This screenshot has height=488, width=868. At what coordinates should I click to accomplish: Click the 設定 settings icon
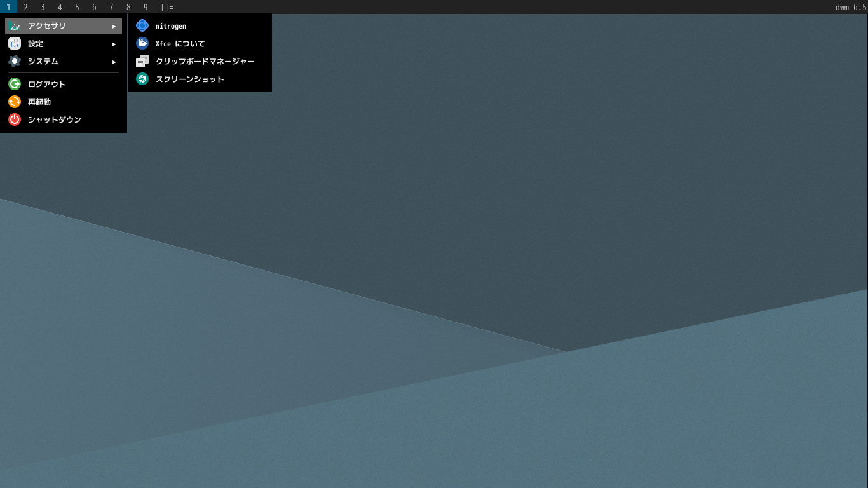pyautogui.click(x=14, y=43)
